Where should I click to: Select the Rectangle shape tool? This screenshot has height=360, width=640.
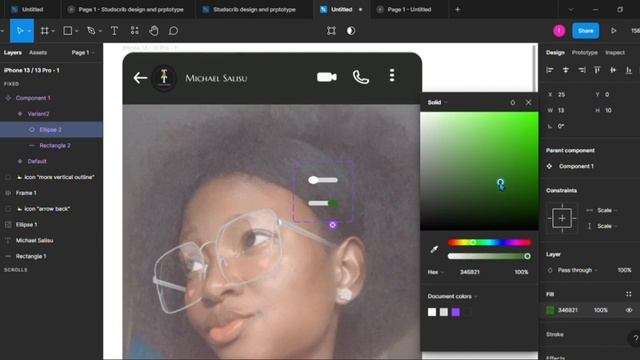[x=68, y=31]
